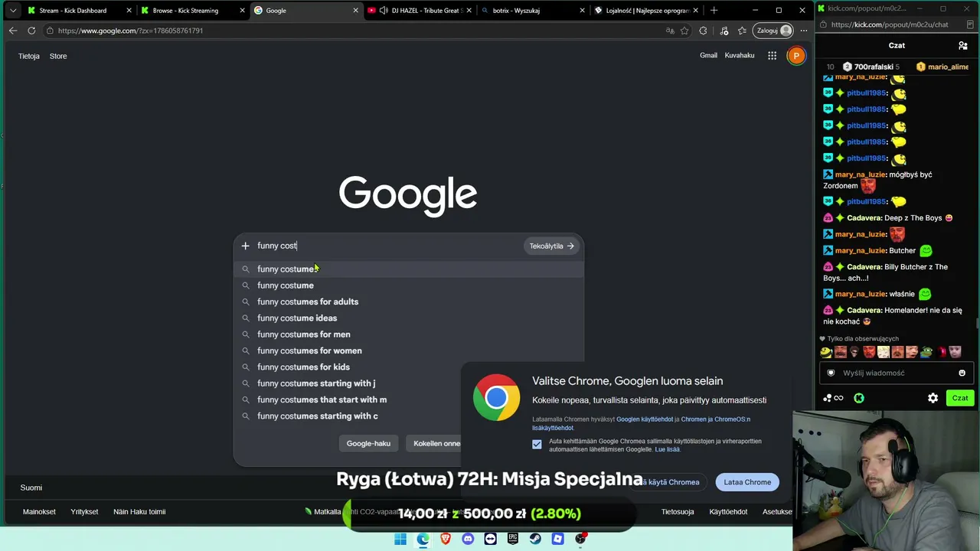980x551 pixels.
Task: Select suggestion 'funny costumes for adults'
Action: coord(409,302)
